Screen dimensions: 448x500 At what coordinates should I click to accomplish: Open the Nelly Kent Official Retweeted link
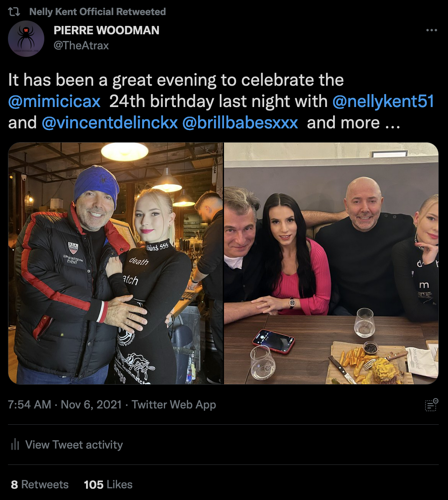pyautogui.click(x=97, y=12)
